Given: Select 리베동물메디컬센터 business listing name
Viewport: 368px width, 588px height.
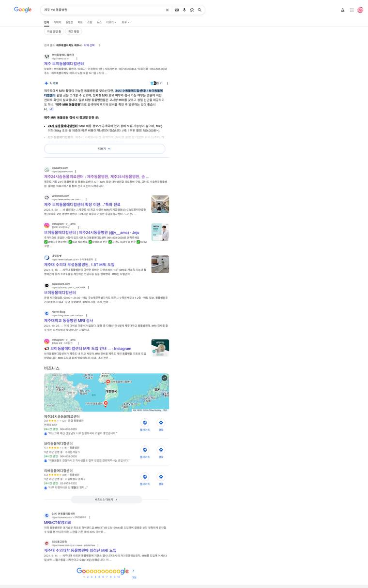Looking at the screenshot, I should tap(58, 470).
